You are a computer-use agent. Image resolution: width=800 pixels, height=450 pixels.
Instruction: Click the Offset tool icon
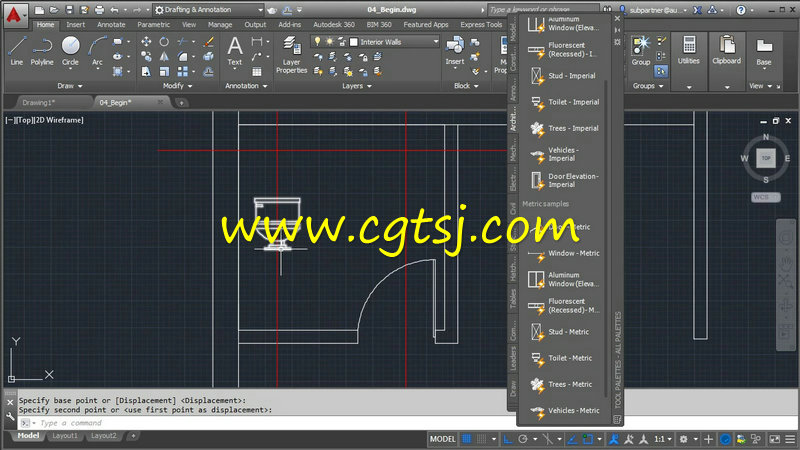tap(208, 71)
